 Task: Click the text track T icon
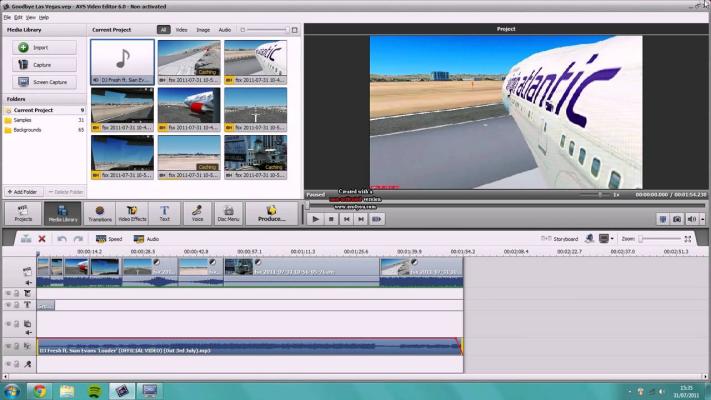coord(28,305)
